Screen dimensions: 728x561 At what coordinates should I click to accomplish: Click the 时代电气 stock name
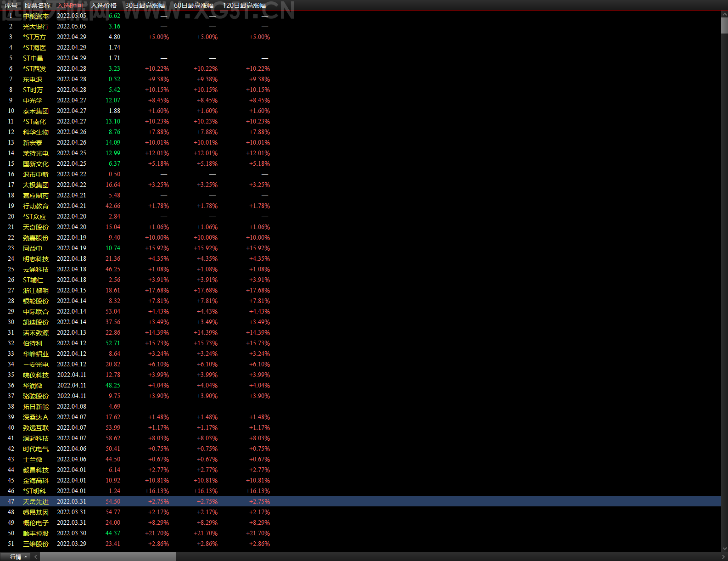[36, 449]
